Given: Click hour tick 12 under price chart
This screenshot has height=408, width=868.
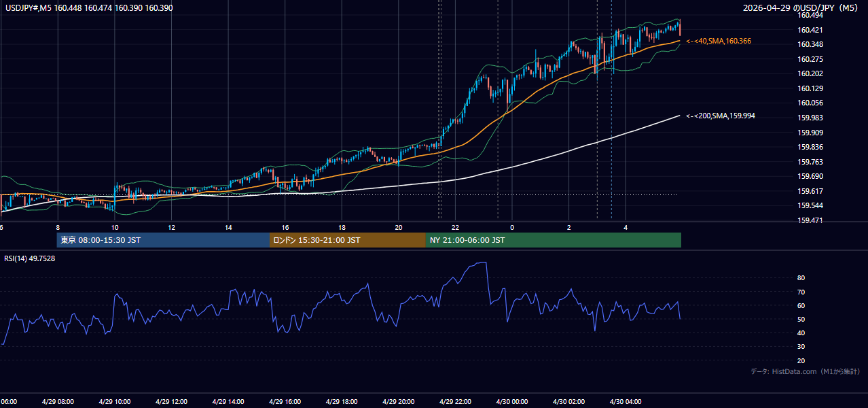Looking at the screenshot, I should tap(171, 228).
